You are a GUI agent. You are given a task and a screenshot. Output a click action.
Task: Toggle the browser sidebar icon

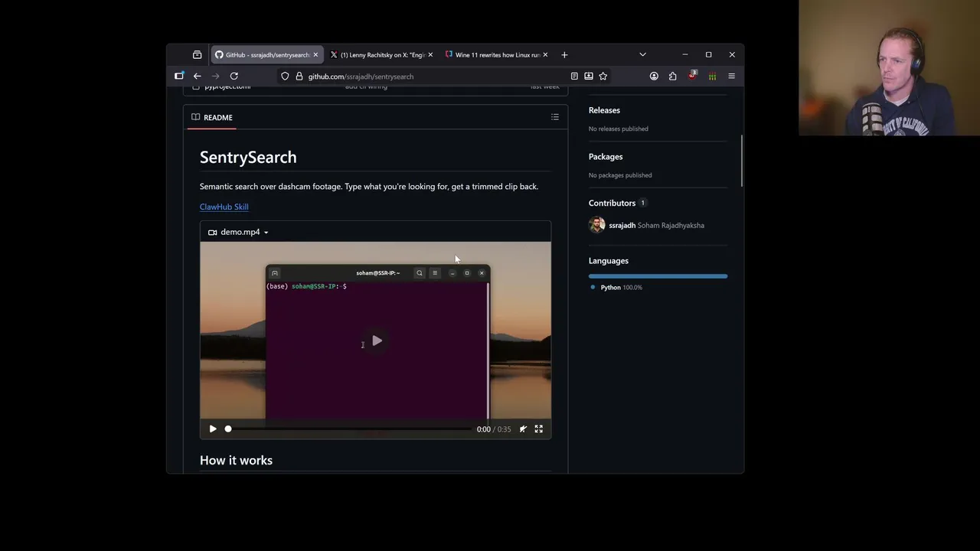[x=179, y=76]
